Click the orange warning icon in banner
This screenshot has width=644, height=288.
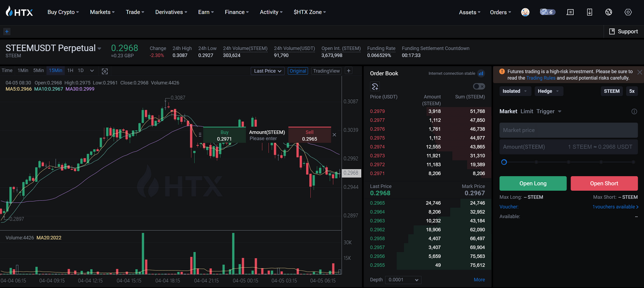[x=502, y=72]
